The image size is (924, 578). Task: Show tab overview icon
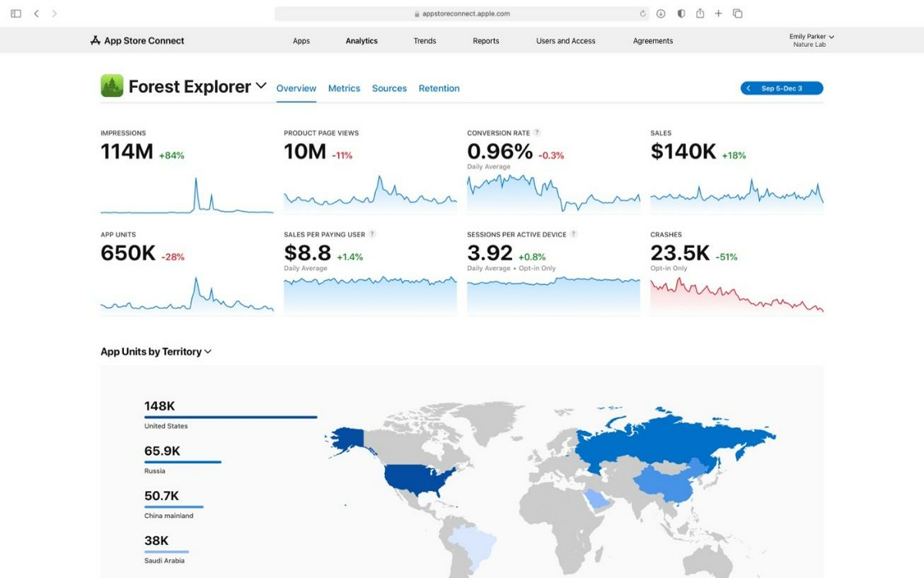click(738, 14)
